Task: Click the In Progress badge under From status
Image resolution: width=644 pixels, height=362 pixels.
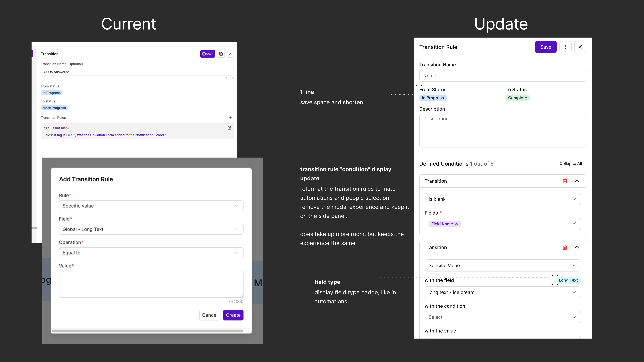Action: pyautogui.click(x=52, y=93)
